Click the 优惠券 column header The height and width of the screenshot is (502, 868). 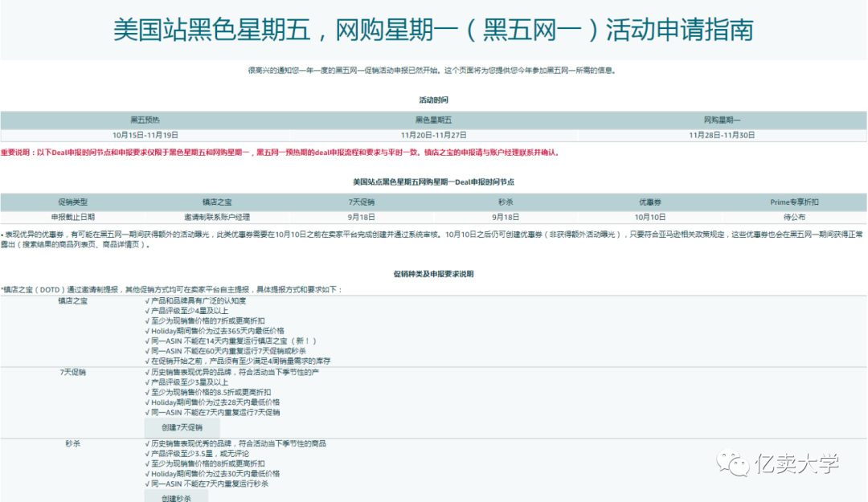coord(649,202)
